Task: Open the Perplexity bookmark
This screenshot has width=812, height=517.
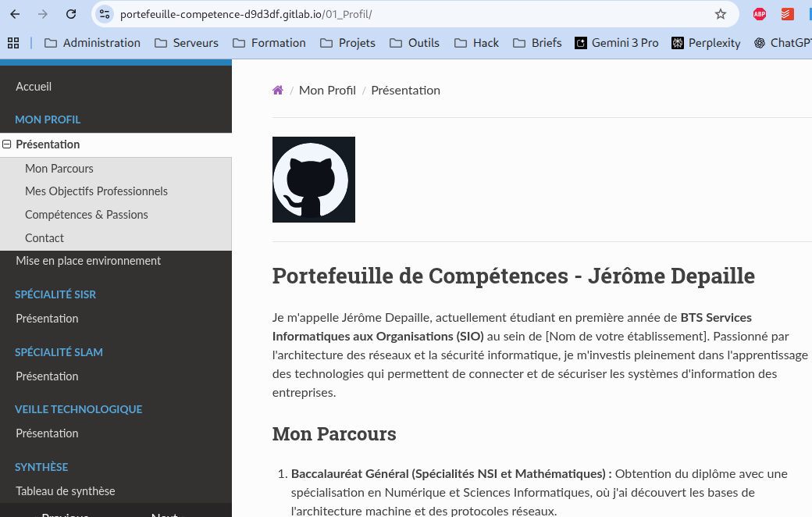Action: (x=705, y=43)
